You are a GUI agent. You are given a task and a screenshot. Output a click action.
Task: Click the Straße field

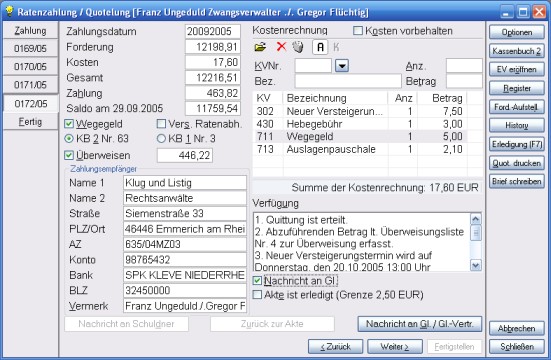185,213
